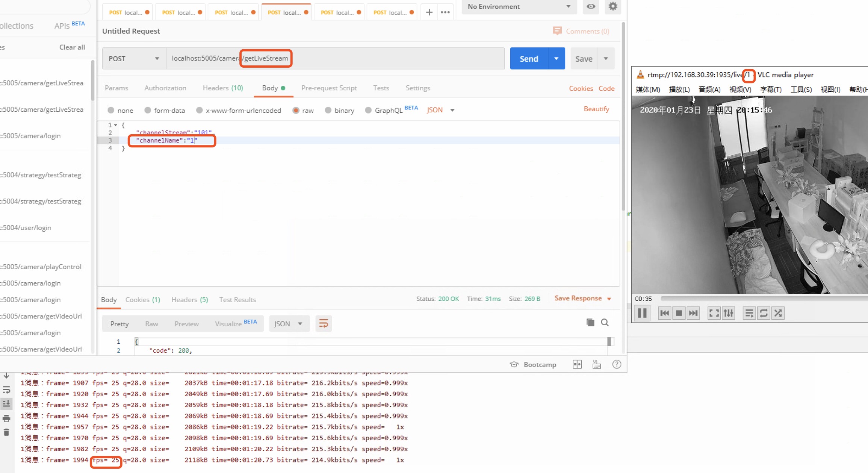Image resolution: width=868 pixels, height=473 pixels.
Task: Toggle fullscreen in VLC player
Action: click(x=714, y=313)
